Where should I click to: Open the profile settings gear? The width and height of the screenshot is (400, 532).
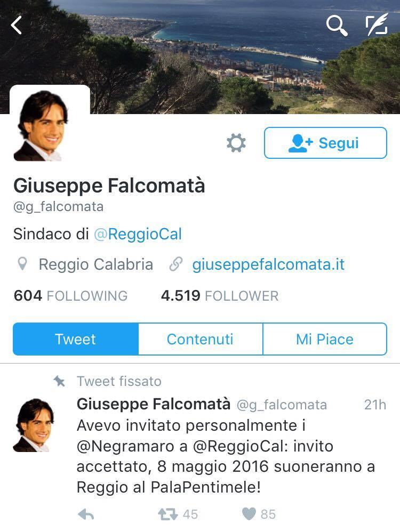236,143
